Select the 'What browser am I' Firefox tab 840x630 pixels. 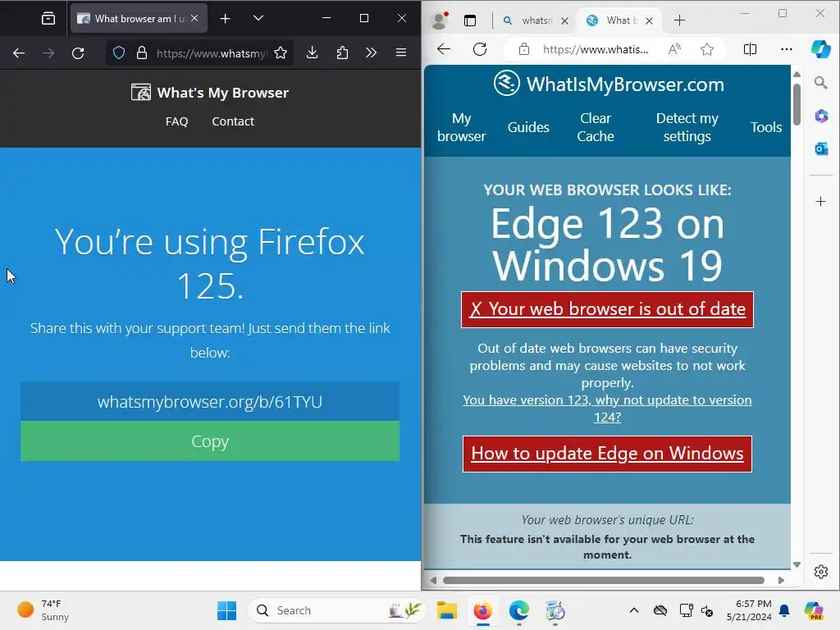click(x=139, y=19)
